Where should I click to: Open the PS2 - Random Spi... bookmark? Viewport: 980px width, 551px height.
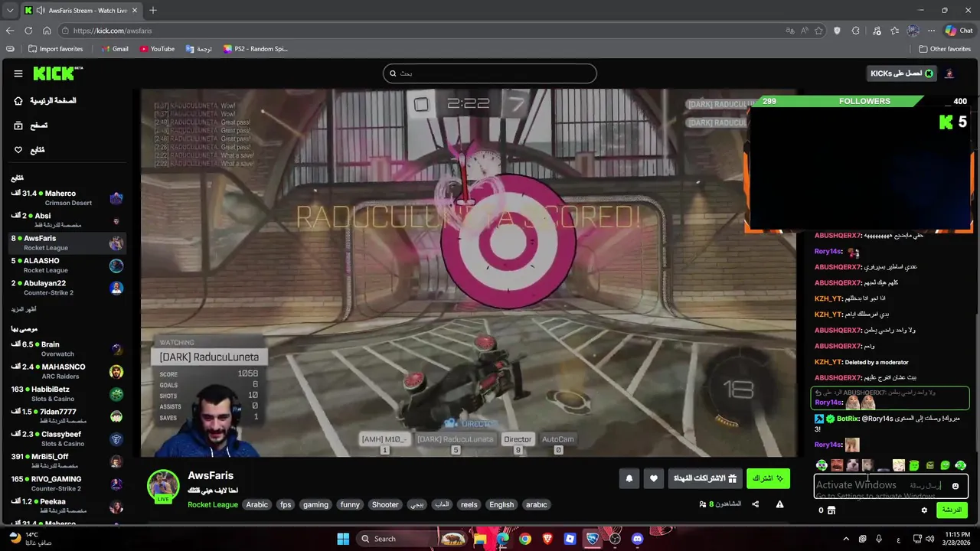(256, 49)
